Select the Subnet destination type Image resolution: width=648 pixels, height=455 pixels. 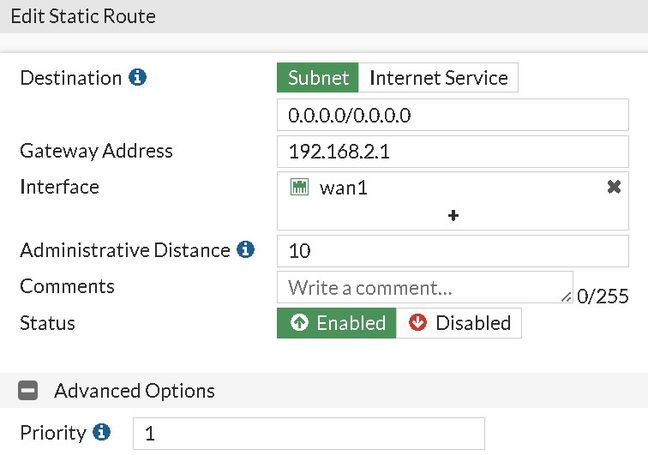click(318, 78)
